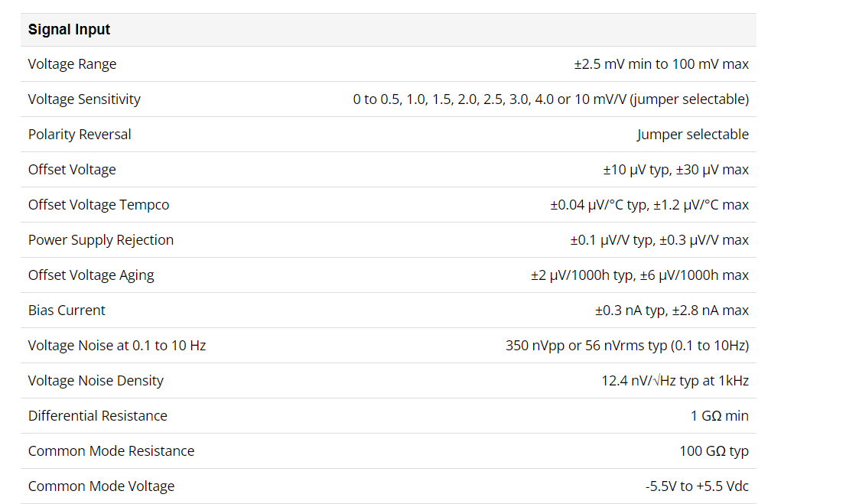Click the 1 GΩ min resistance value
Viewport: 859px width, 504px height.
(x=719, y=416)
